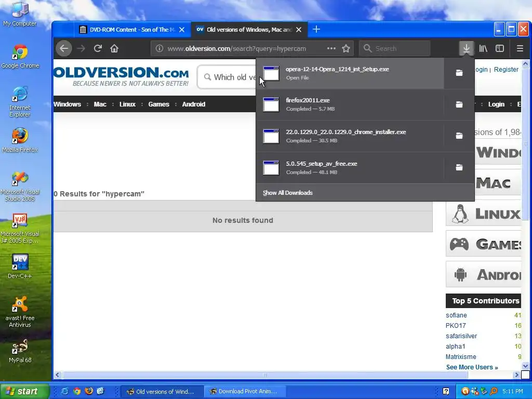Click the horizontal scrollbar left arrow
This screenshot has height=399, width=532.
[x=57, y=375]
